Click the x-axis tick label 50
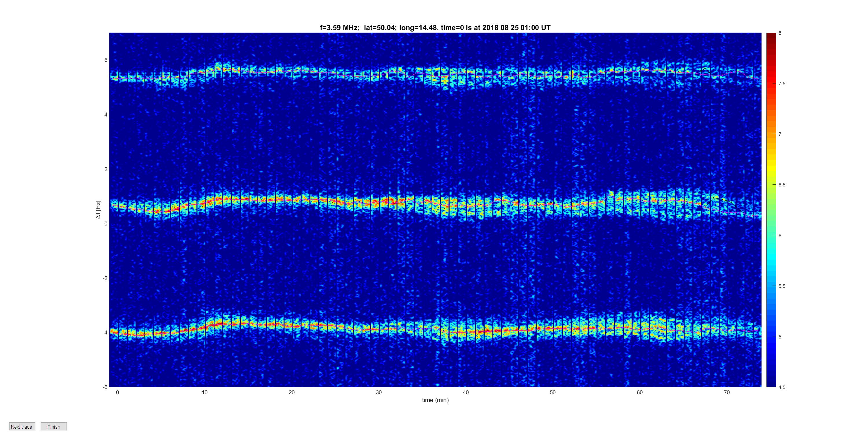 pyautogui.click(x=553, y=392)
